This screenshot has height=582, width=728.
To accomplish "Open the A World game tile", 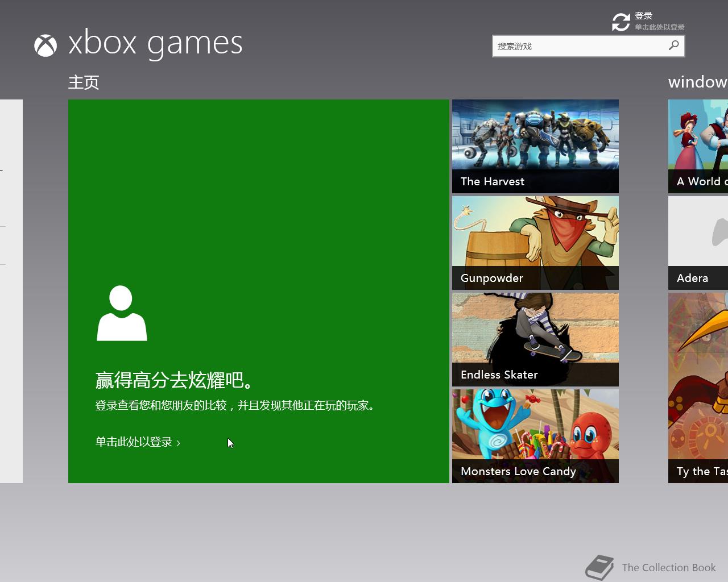I will click(698, 146).
